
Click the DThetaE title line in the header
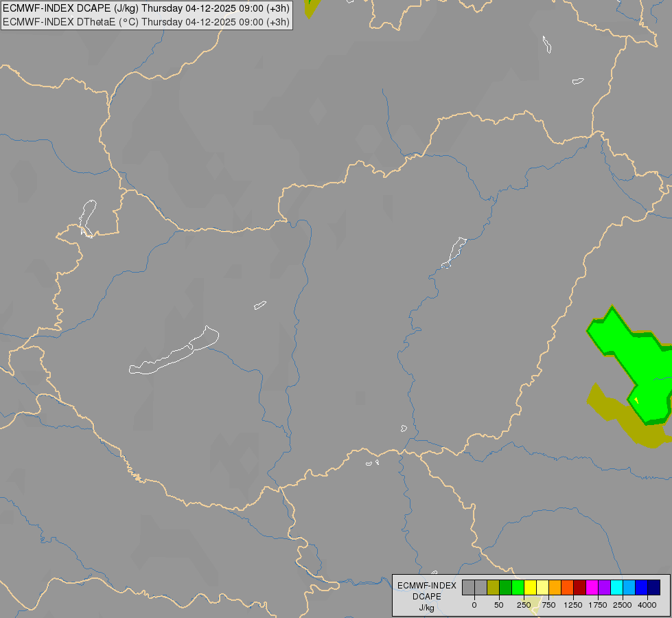146,22
